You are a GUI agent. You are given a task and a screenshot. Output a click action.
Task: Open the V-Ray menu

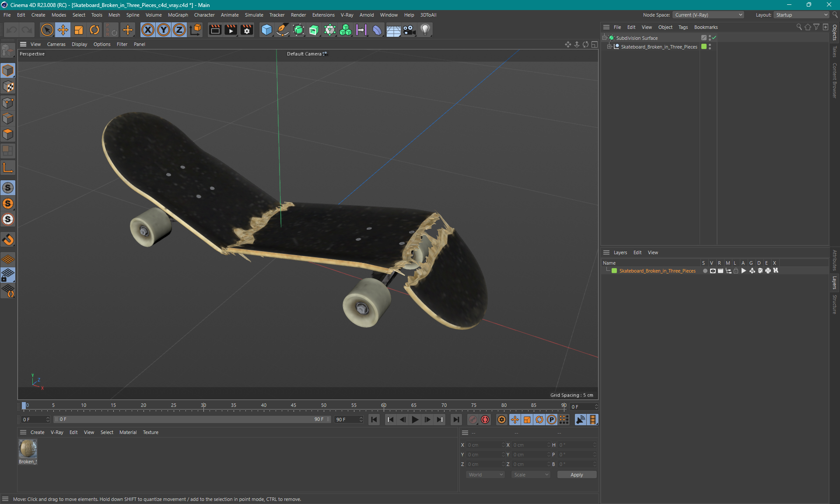tap(346, 15)
